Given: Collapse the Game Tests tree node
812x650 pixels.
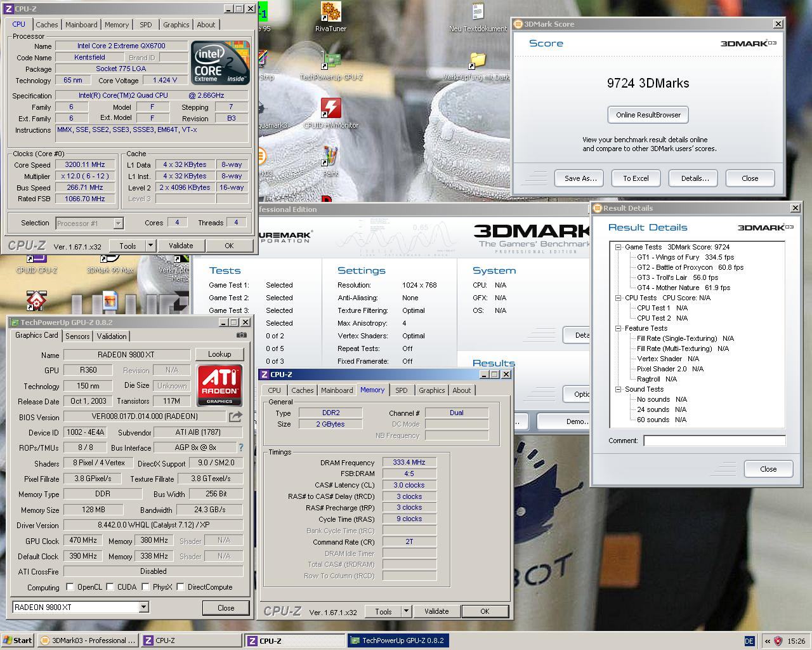Looking at the screenshot, I should coord(618,248).
